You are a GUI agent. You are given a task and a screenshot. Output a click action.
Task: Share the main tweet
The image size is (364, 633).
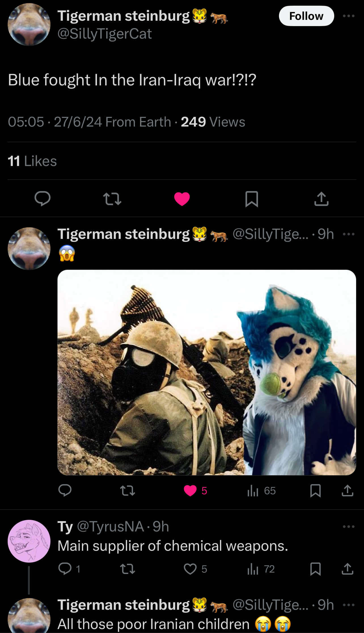321,199
